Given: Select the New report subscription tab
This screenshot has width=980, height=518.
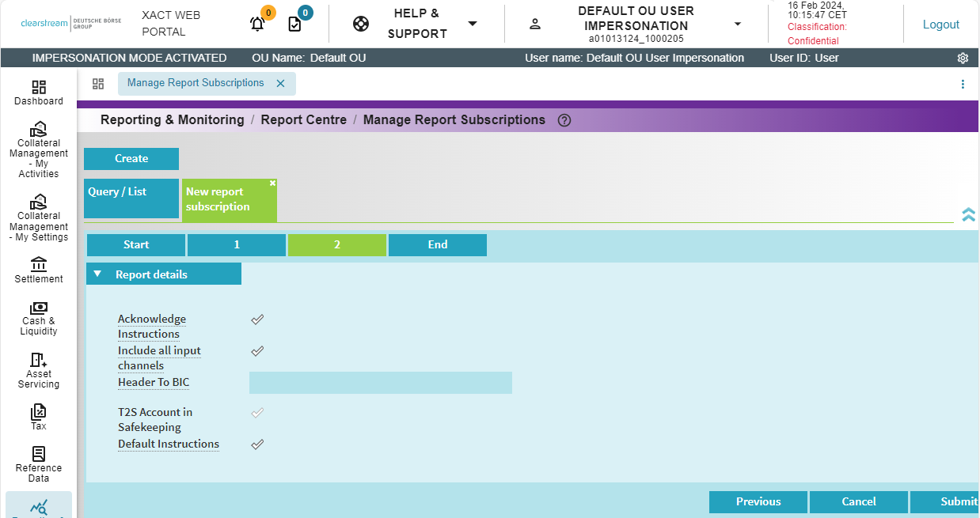Looking at the screenshot, I should pyautogui.click(x=226, y=199).
